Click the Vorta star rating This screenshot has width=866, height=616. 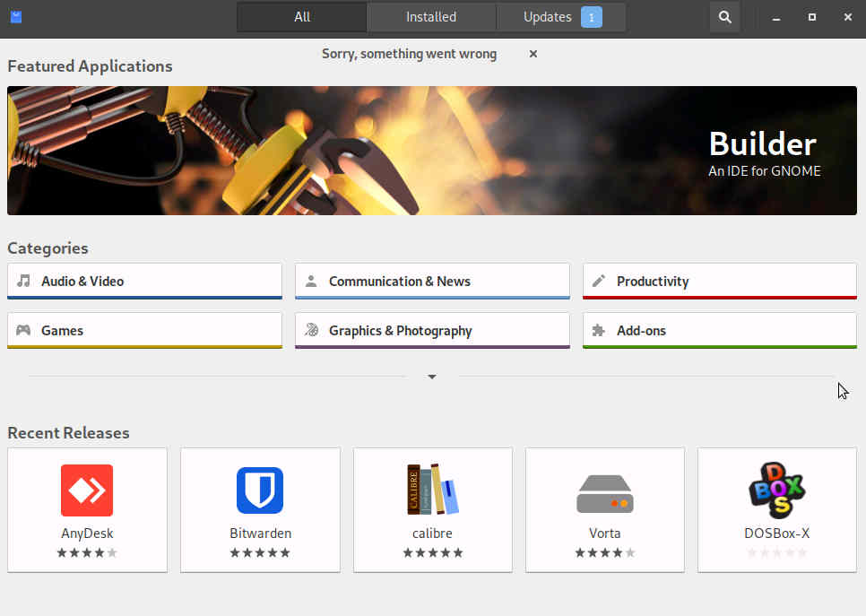(605, 552)
